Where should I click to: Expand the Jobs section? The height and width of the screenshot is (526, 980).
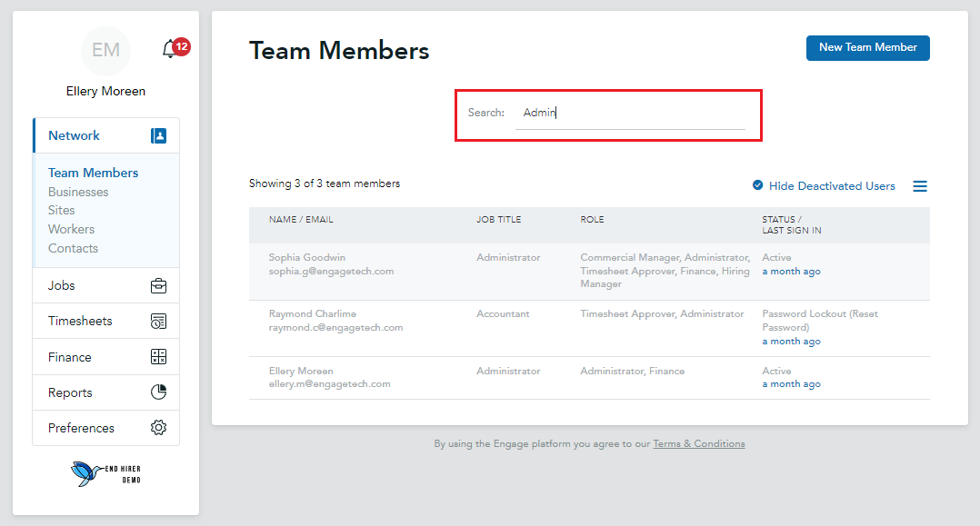[61, 284]
